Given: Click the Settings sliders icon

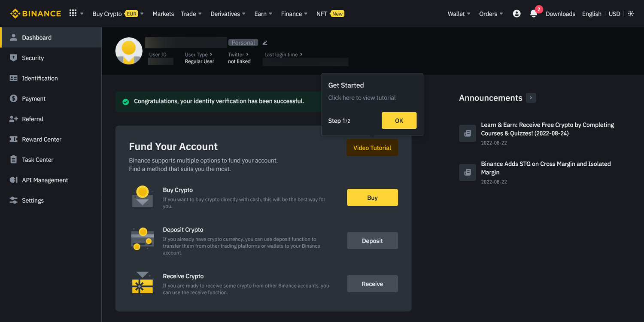Looking at the screenshot, I should click(14, 200).
